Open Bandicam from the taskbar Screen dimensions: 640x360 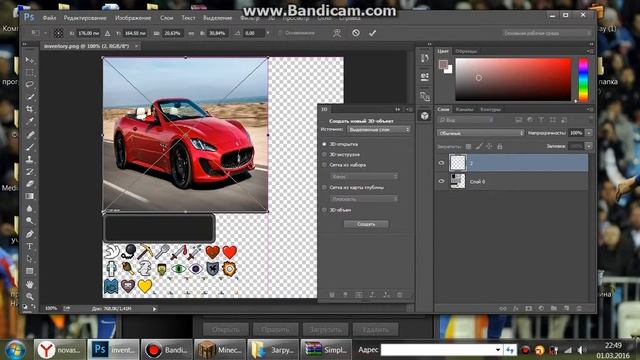167,350
